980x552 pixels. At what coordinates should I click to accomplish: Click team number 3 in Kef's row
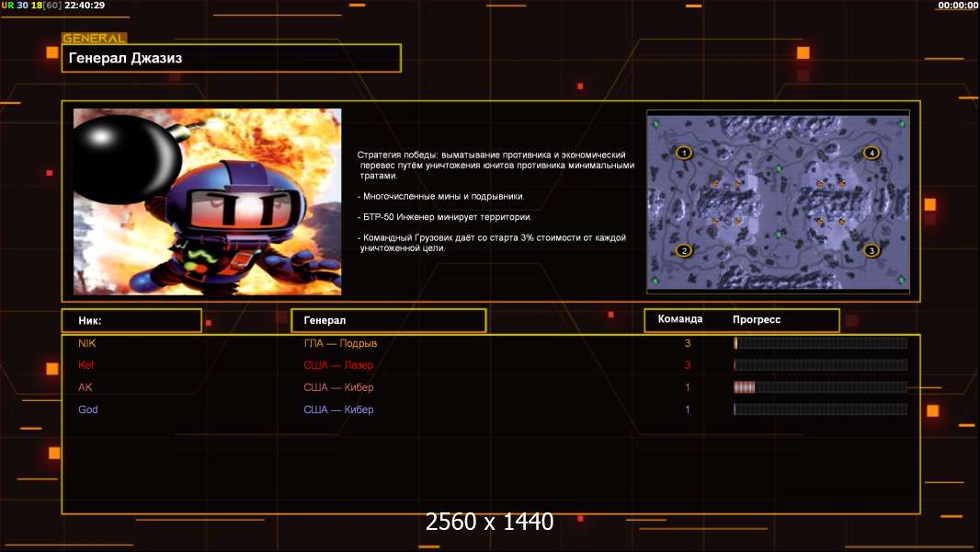click(x=688, y=365)
